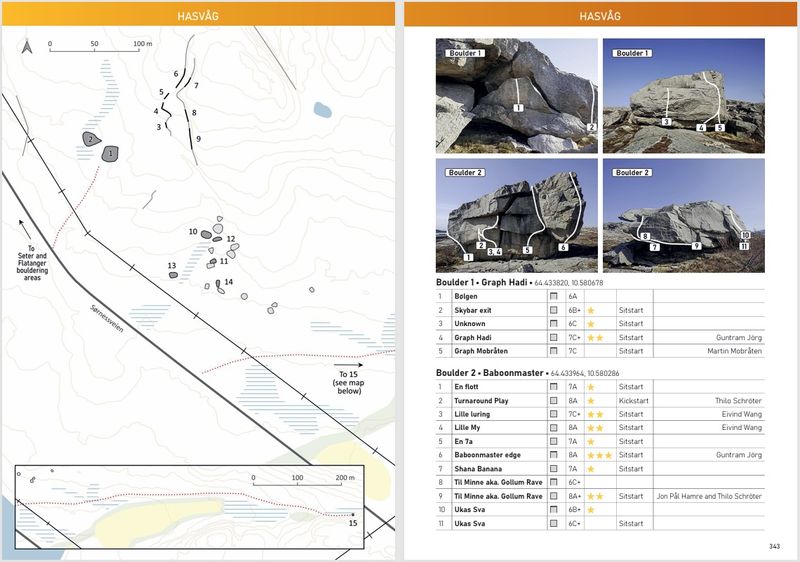
Task: Mark Graph Mobråten as climbed
Action: 554,351
